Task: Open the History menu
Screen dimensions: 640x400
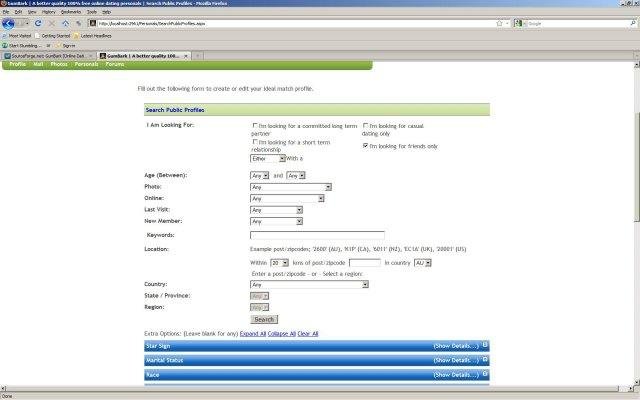Action: [49, 12]
